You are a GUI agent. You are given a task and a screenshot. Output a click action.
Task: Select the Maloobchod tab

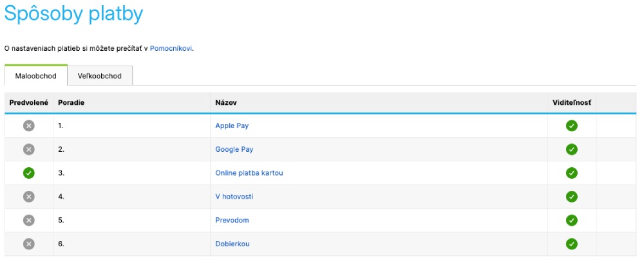tap(36, 76)
